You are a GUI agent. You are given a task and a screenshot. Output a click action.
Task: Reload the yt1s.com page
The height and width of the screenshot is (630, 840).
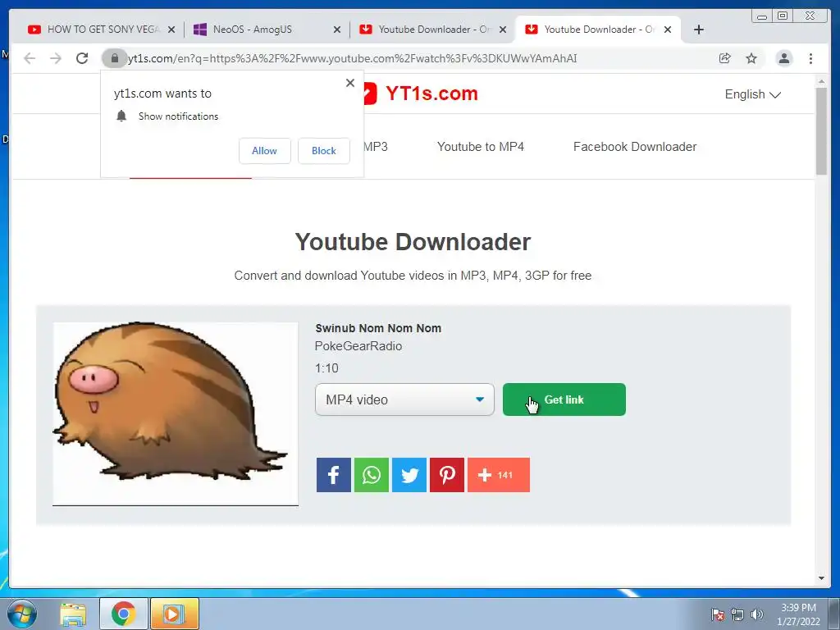[x=82, y=58]
